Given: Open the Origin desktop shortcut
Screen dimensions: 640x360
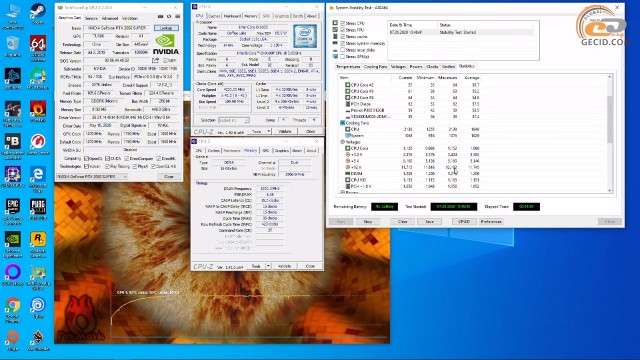Looking at the screenshot, I should 13,340.
